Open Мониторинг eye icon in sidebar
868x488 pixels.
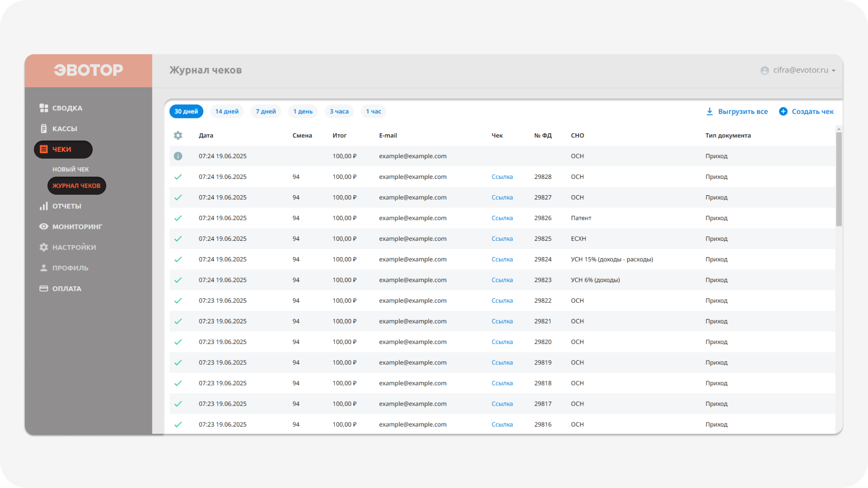[x=44, y=226]
